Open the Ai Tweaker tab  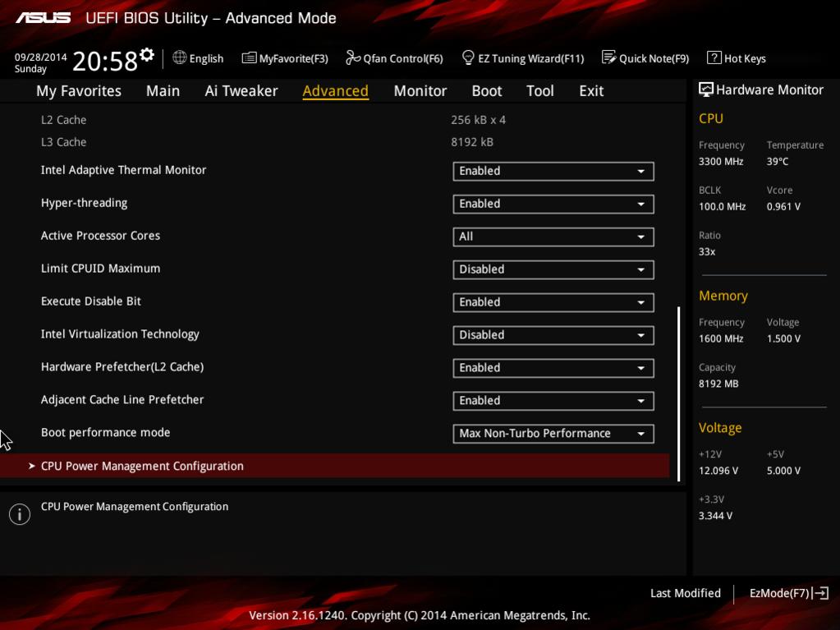point(241,91)
